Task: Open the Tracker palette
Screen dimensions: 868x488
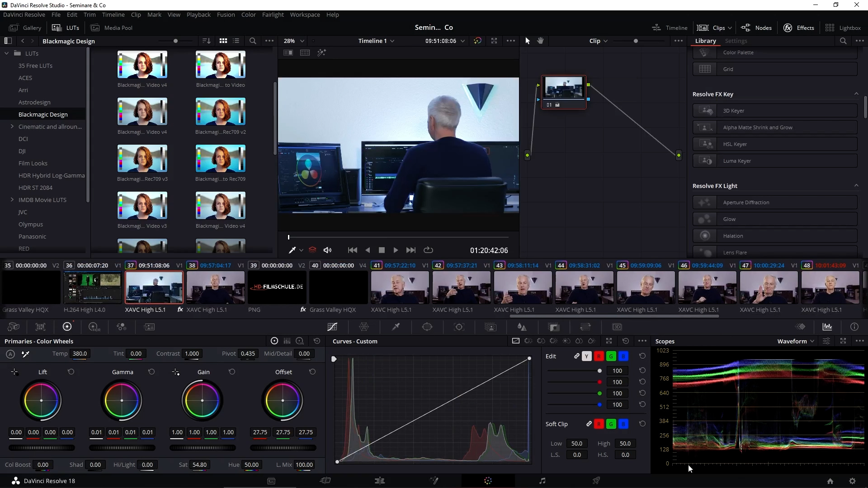Action: coord(459,327)
